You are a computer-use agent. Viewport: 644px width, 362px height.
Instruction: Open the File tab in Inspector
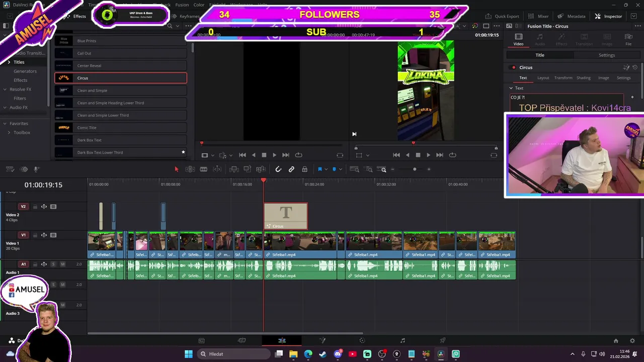pos(628,40)
